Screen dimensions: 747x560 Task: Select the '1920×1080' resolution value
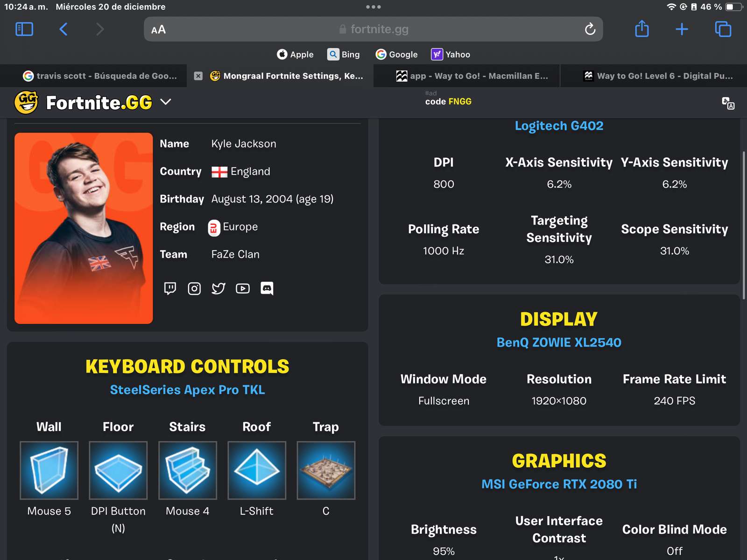[559, 401]
